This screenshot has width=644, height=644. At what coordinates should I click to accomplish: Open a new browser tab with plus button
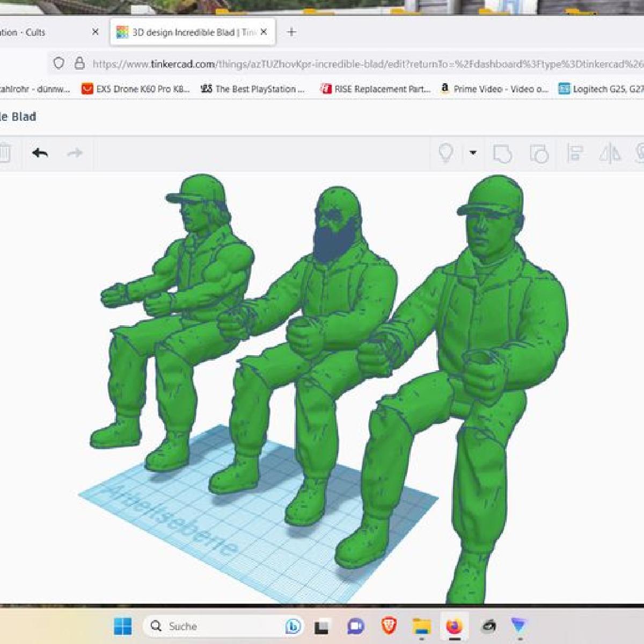[x=291, y=32]
